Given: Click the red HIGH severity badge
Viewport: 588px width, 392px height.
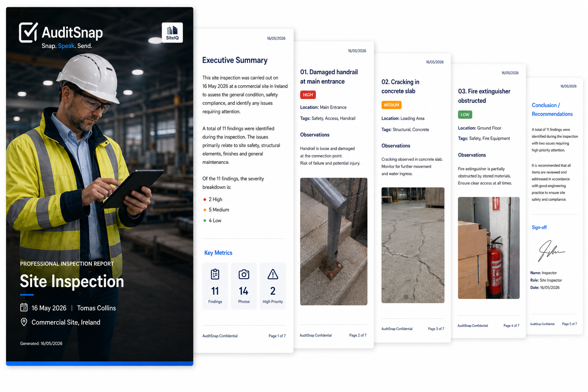Looking at the screenshot, I should [308, 95].
